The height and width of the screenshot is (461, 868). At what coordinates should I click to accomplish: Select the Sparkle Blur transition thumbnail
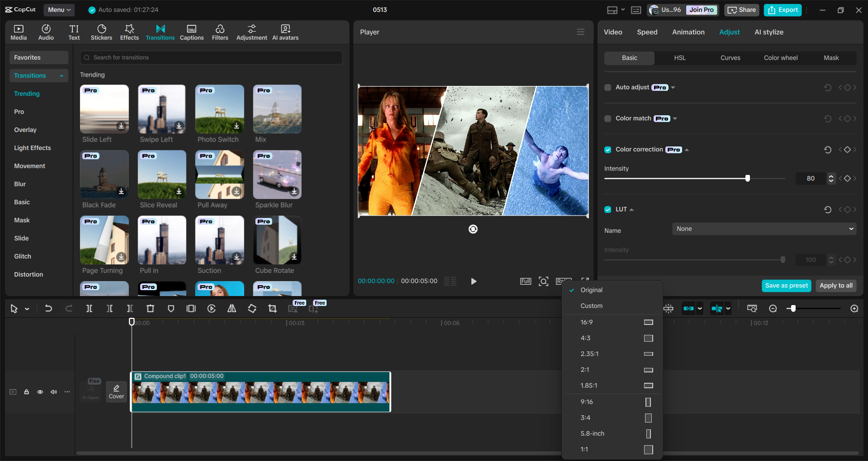point(277,174)
